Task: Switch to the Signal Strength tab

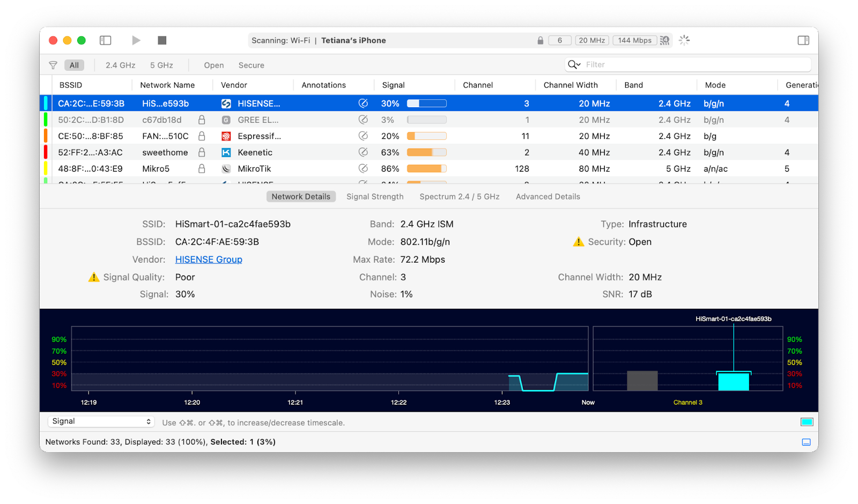Action: [375, 197]
